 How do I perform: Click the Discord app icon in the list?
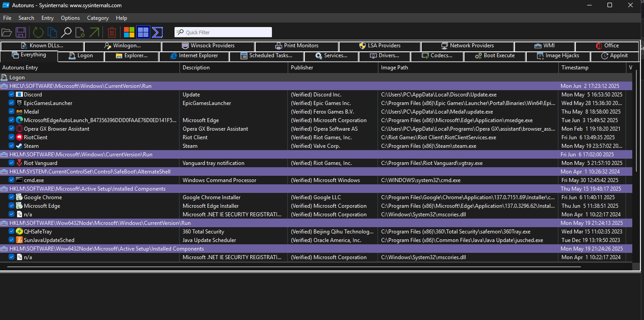point(19,95)
